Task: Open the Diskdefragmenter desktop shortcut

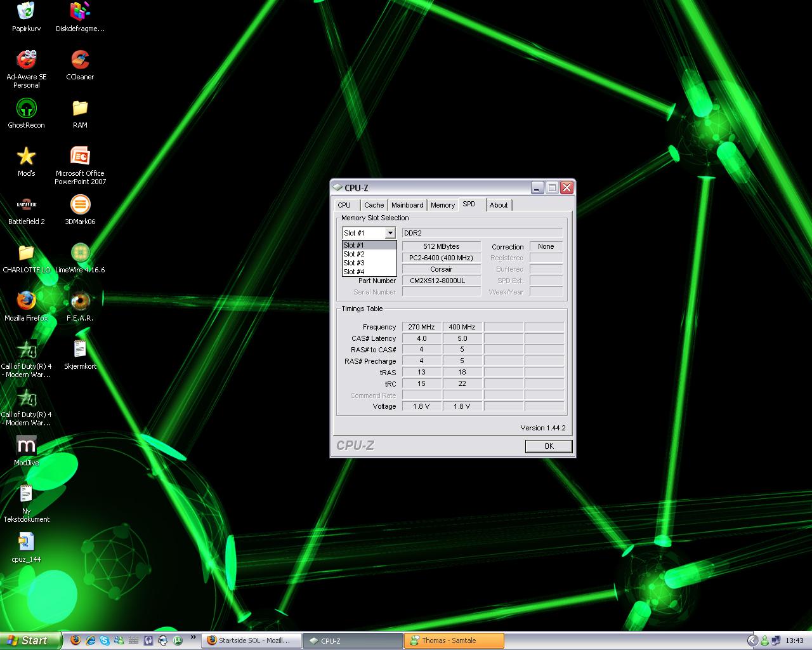Action: click(x=80, y=17)
